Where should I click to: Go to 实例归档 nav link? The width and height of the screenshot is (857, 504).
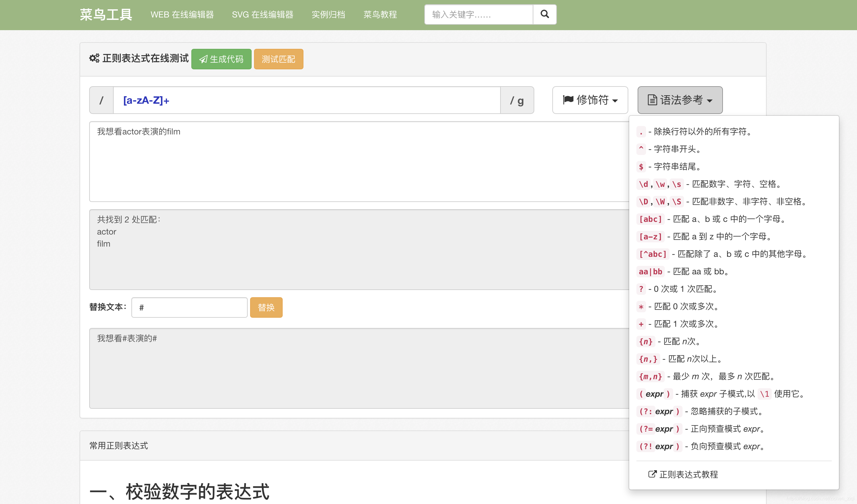(328, 15)
